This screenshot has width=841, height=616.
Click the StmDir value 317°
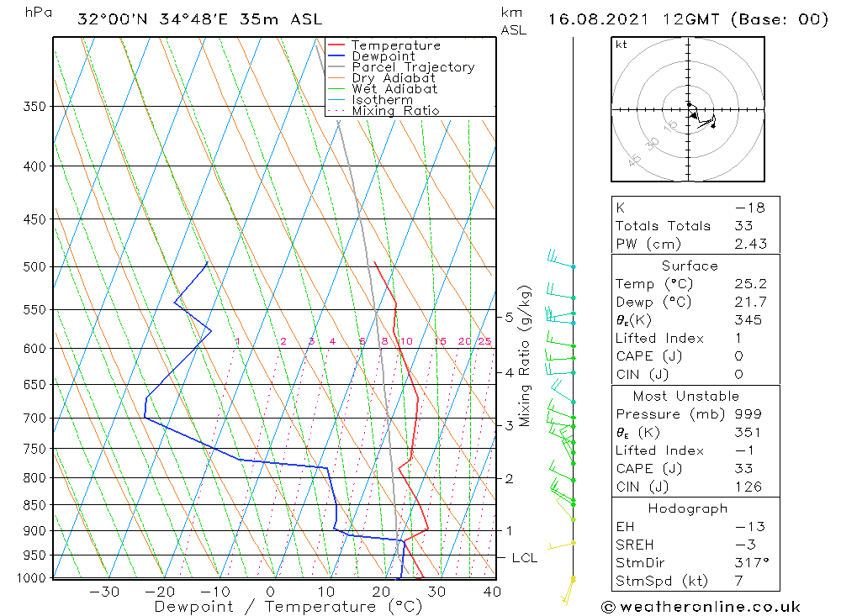pyautogui.click(x=751, y=563)
